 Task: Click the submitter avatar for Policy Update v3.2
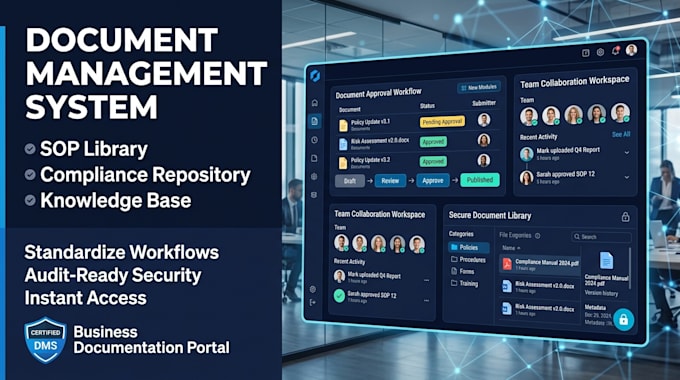(x=484, y=160)
